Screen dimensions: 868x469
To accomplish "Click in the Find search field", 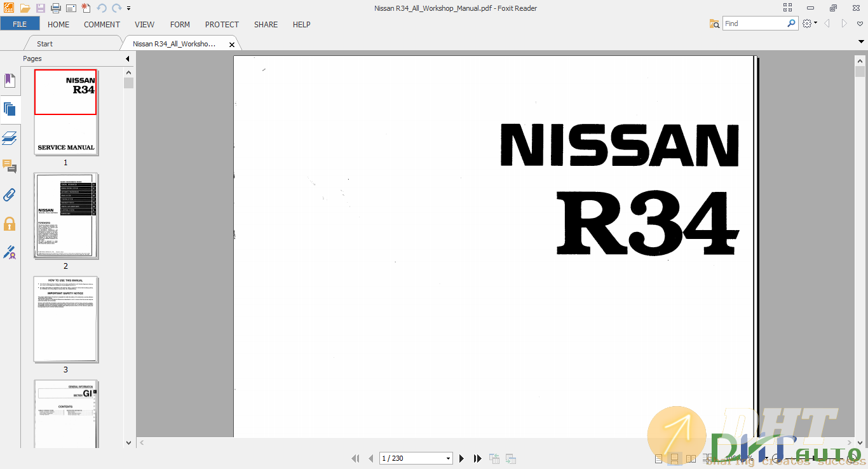I will point(755,24).
